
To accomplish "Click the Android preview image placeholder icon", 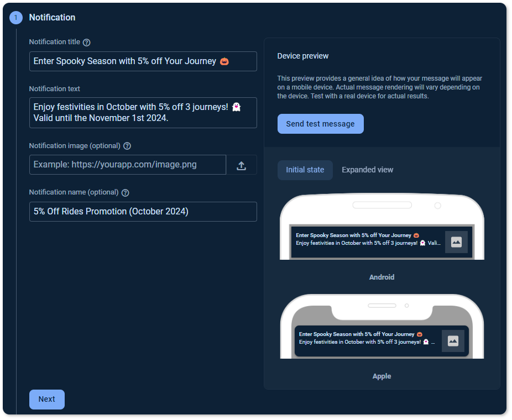I will (x=456, y=243).
